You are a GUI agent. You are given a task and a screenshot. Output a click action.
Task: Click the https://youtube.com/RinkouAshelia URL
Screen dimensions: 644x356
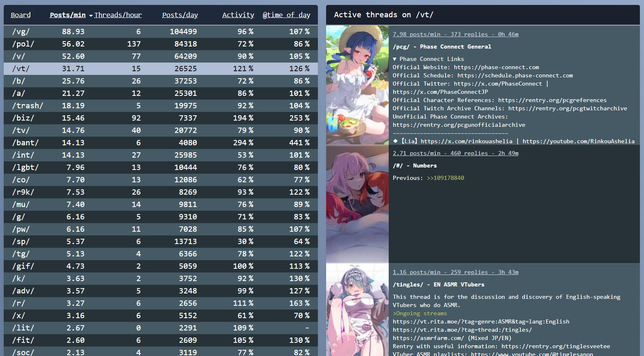point(579,141)
